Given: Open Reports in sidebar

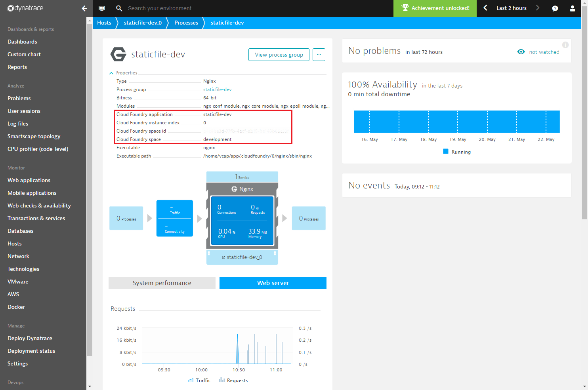Looking at the screenshot, I should [17, 67].
